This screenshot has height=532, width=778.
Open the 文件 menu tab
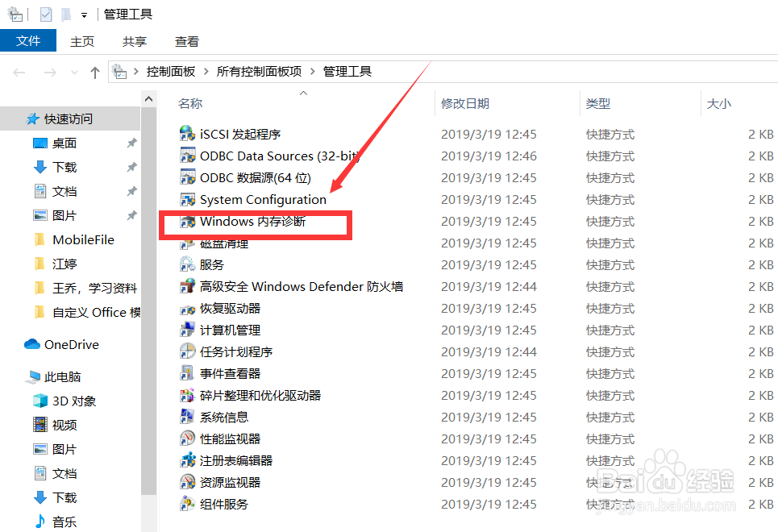[28, 40]
